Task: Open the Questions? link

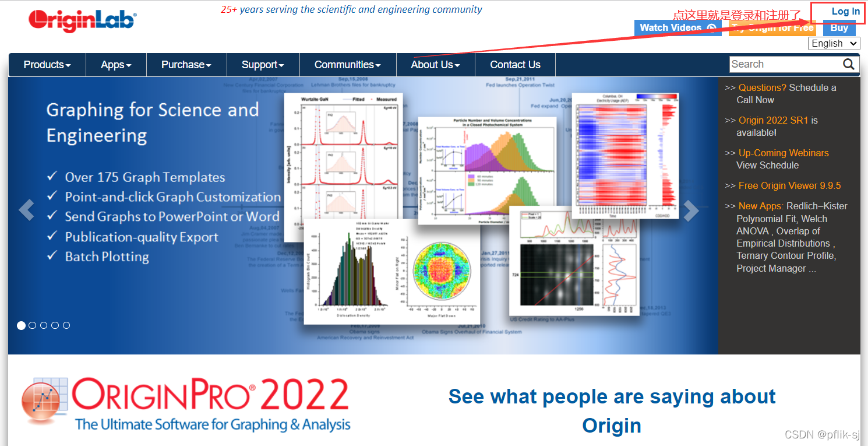Action: pyautogui.click(x=763, y=87)
